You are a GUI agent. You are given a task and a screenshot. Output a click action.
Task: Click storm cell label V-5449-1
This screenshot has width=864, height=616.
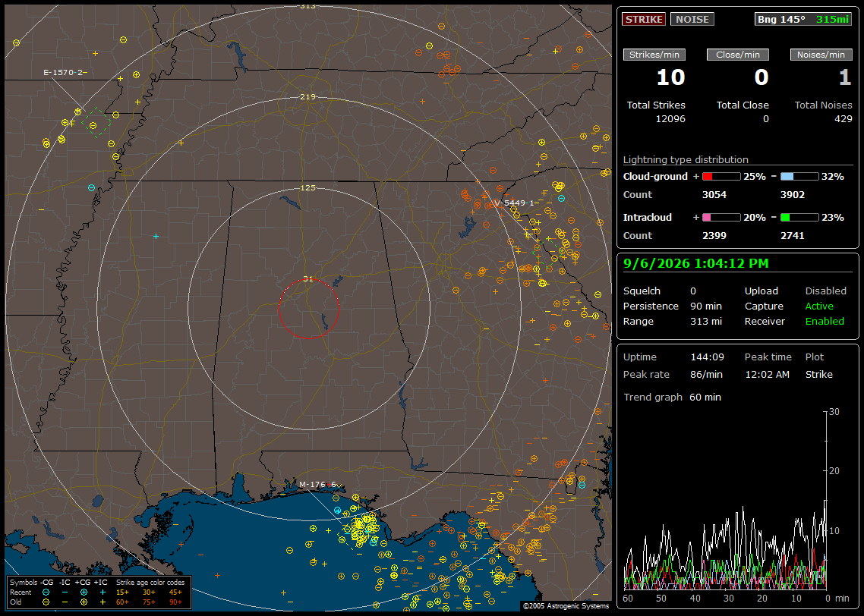click(x=514, y=203)
